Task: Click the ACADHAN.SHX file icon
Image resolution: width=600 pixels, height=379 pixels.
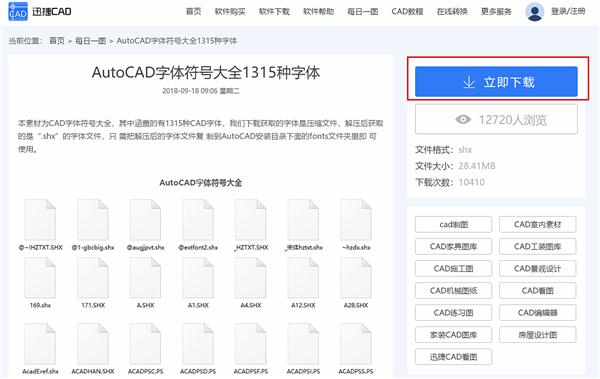Action: 93,344
